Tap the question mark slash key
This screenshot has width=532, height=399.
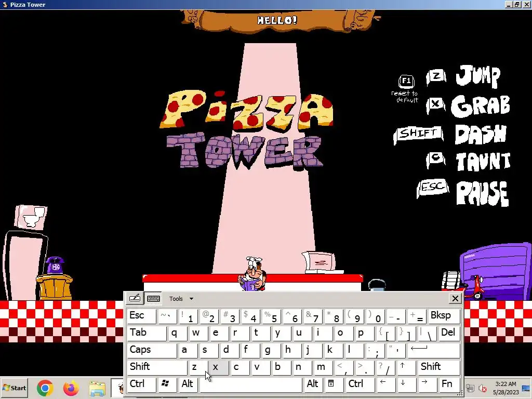(x=386, y=367)
